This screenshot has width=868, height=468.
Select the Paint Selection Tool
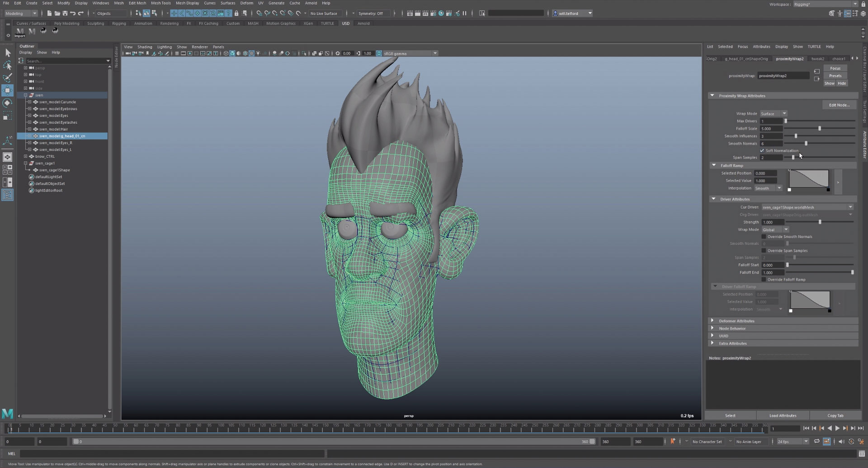[x=7, y=78]
